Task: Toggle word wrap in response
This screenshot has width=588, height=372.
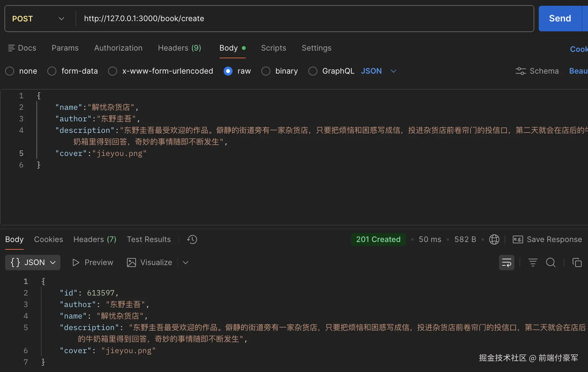Action: point(507,263)
